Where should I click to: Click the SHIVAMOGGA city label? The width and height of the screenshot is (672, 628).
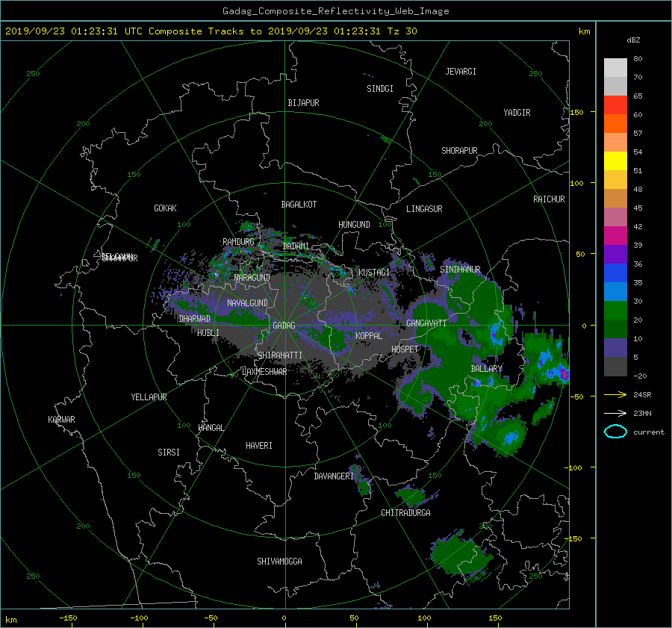click(x=279, y=561)
